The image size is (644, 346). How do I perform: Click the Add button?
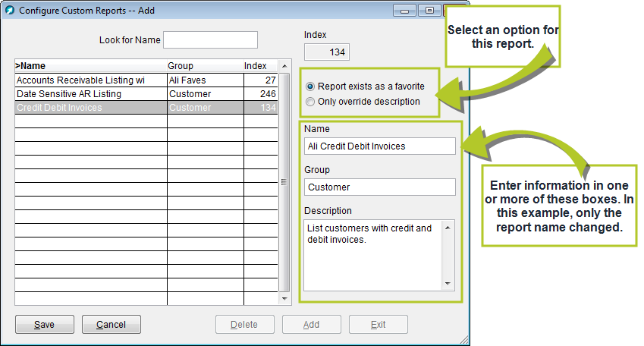point(311,325)
